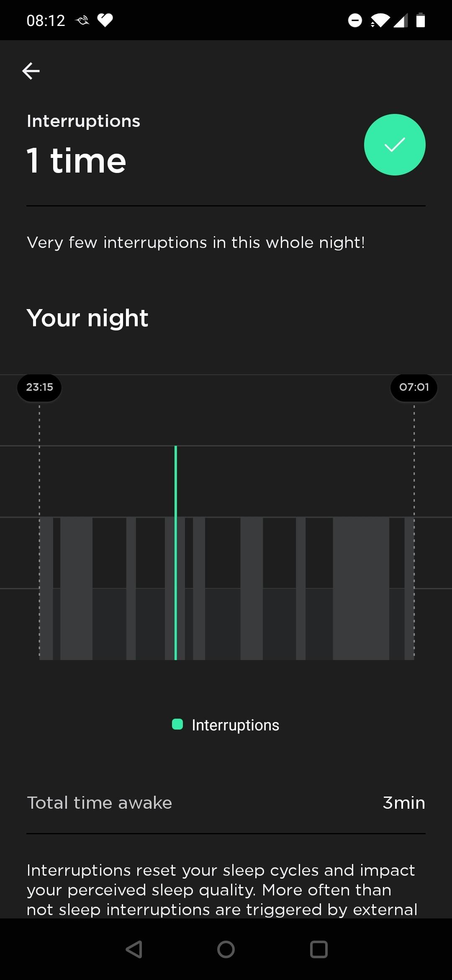This screenshot has height=980, width=452.
Task: Tap the Interruptions legend label
Action: (x=235, y=725)
